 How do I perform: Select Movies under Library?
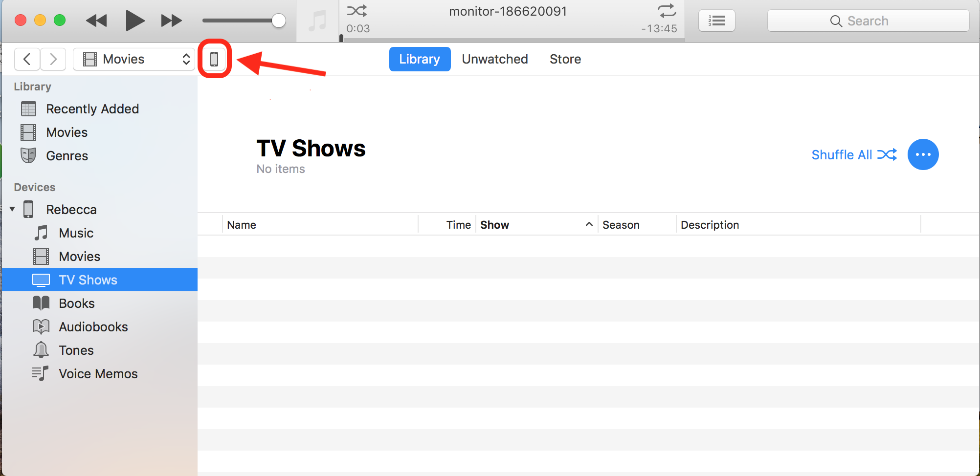tap(100, 132)
